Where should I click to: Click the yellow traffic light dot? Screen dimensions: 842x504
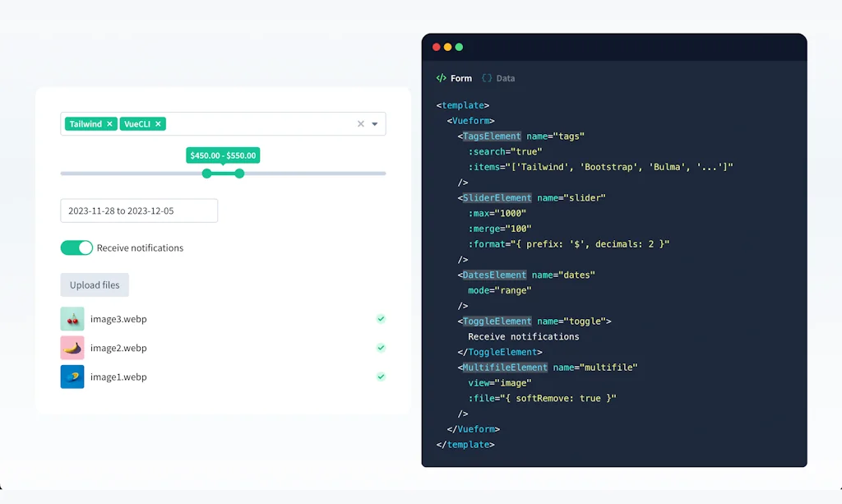(447, 47)
